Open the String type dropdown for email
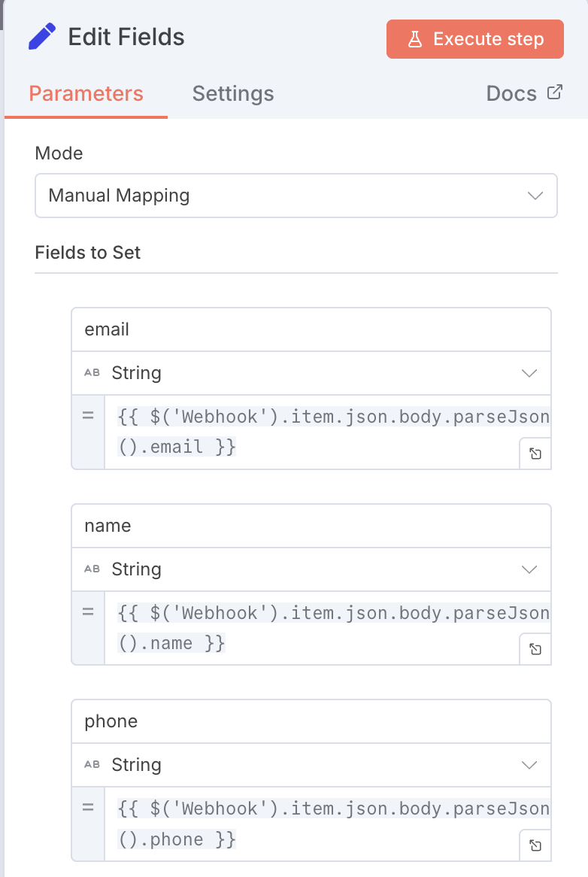 (x=311, y=373)
